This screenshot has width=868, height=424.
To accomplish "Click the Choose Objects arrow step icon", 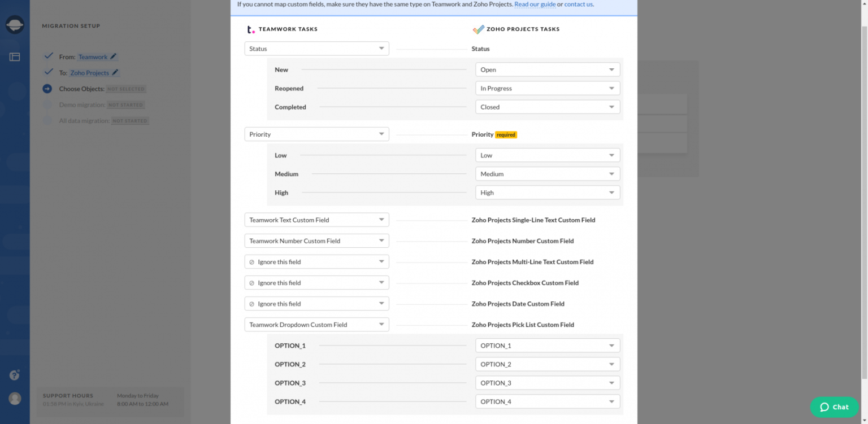I will pos(47,89).
